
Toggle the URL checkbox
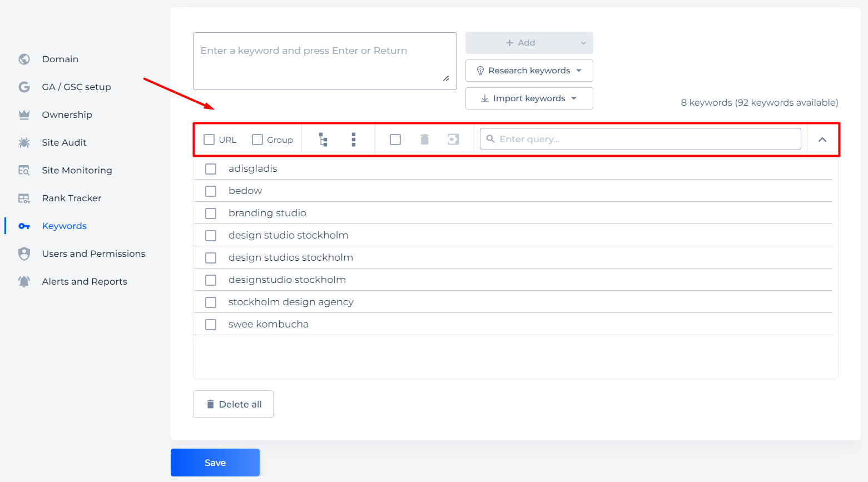pos(209,140)
